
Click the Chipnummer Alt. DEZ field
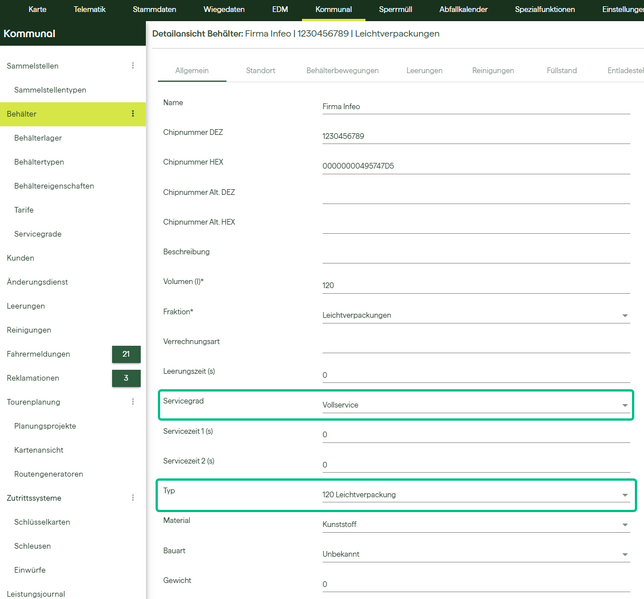click(x=476, y=196)
